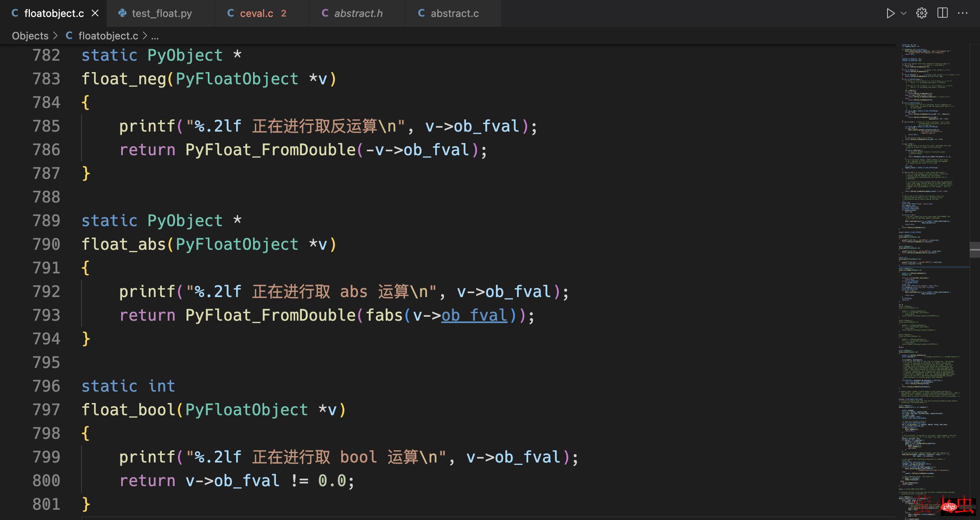
Task: Open more editor actions via ellipsis icon
Action: (963, 13)
